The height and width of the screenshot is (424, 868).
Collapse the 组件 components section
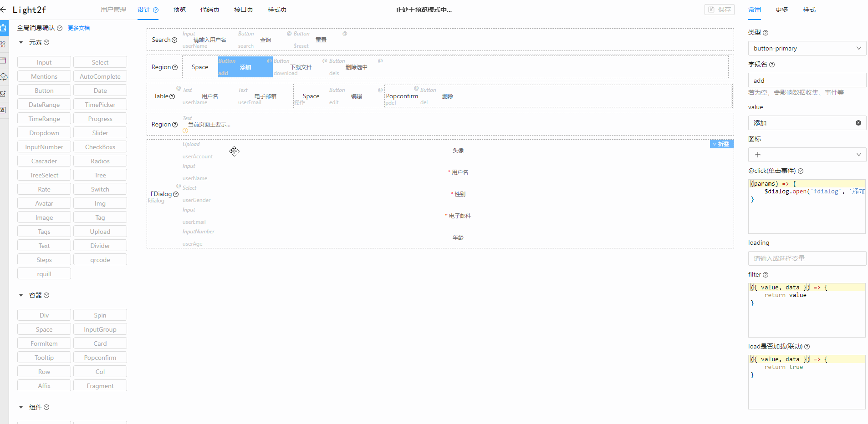pos(20,407)
